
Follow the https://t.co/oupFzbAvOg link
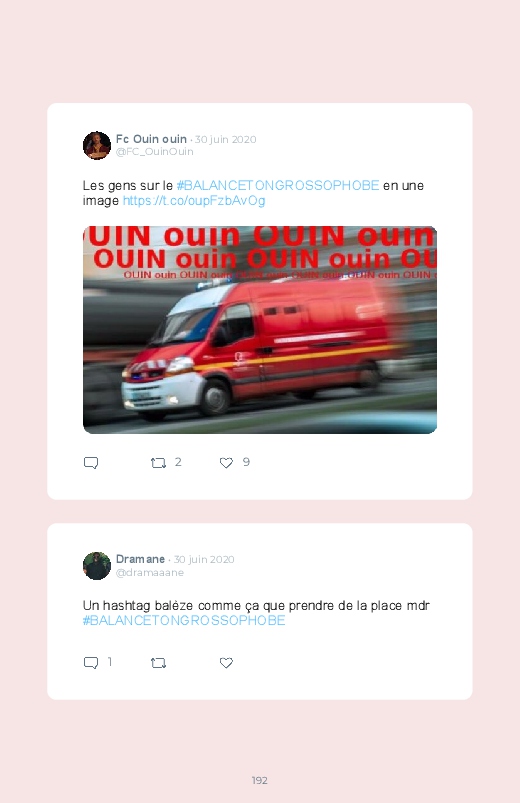click(194, 201)
